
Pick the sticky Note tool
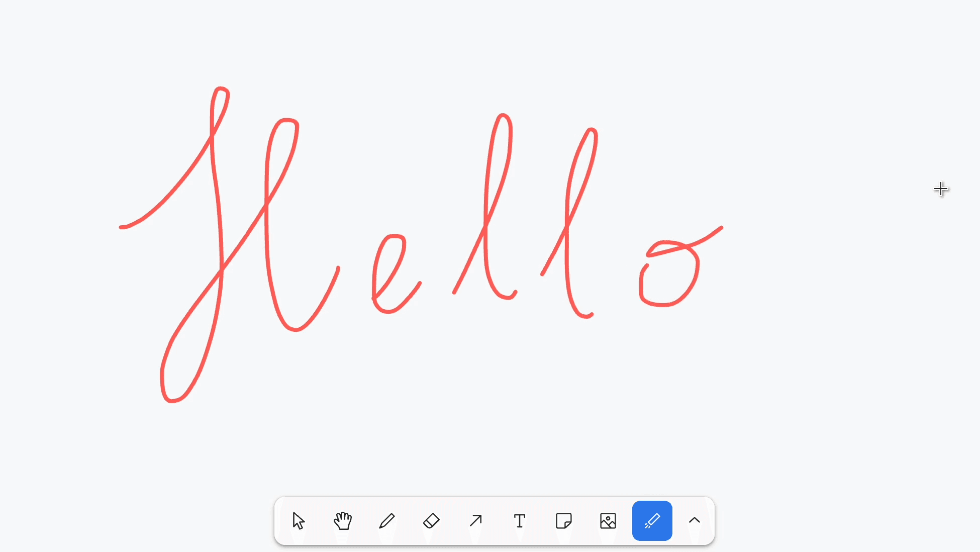tap(564, 521)
